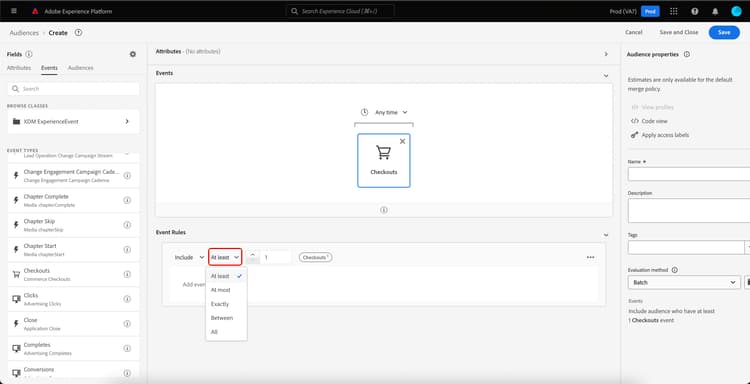Select Clicks in the event types list
Viewport: 750px width, 384px height.
73,299
